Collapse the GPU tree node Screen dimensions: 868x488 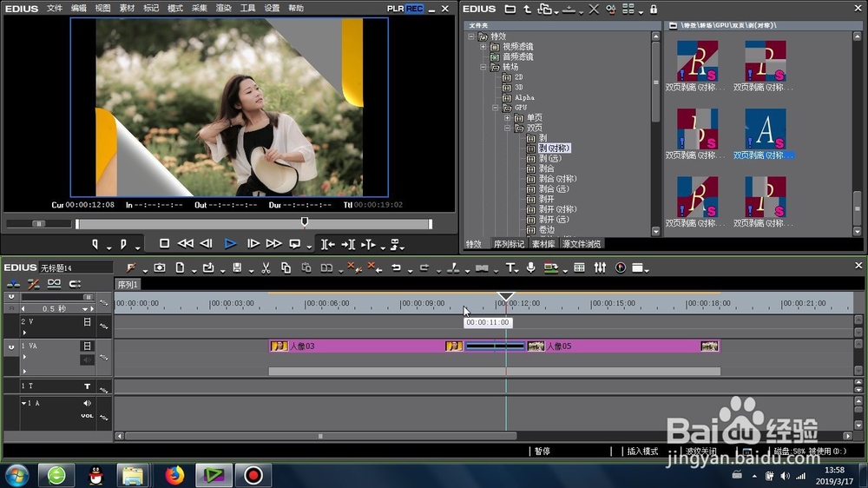pyautogui.click(x=496, y=108)
